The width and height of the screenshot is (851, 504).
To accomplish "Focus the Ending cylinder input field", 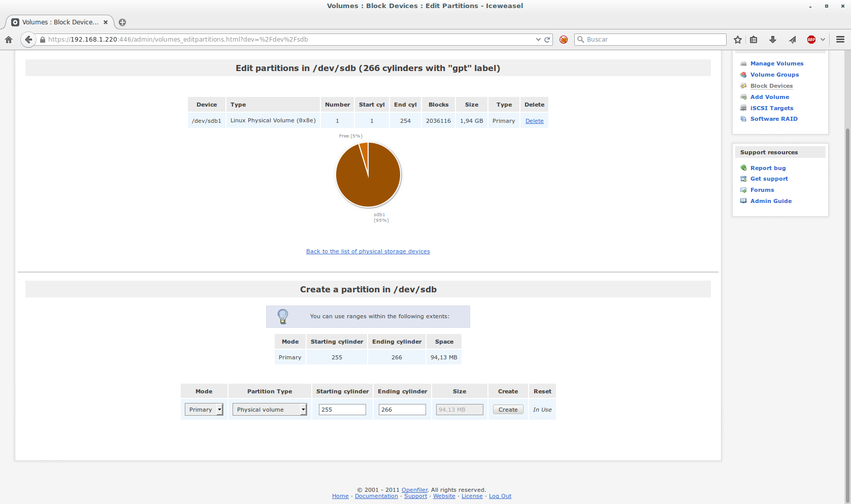I will [x=402, y=410].
